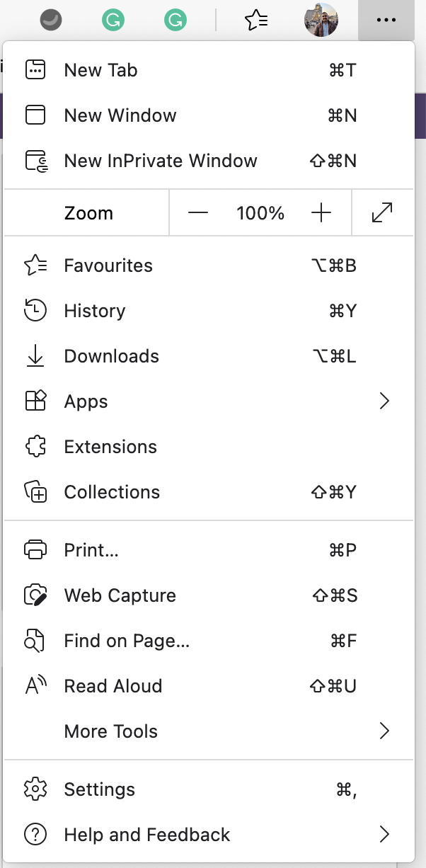The height and width of the screenshot is (868, 426).
Task: Increase zoom with the plus control
Action: [x=321, y=212]
